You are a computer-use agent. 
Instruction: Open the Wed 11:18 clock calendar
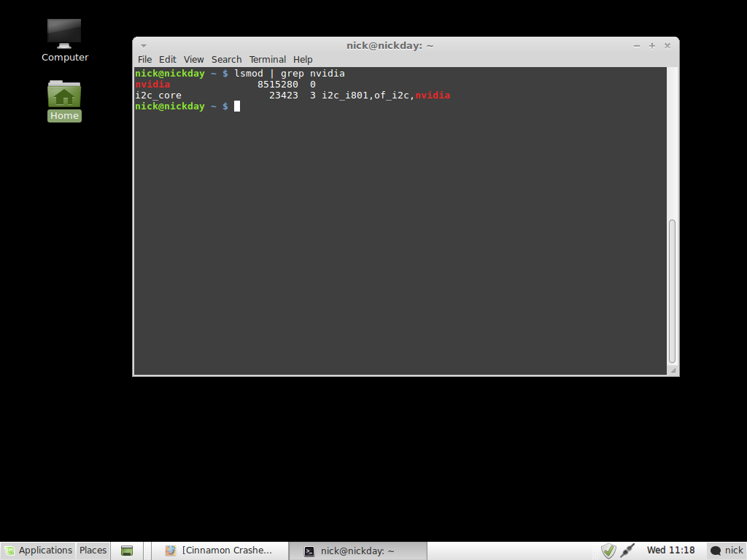670,551
